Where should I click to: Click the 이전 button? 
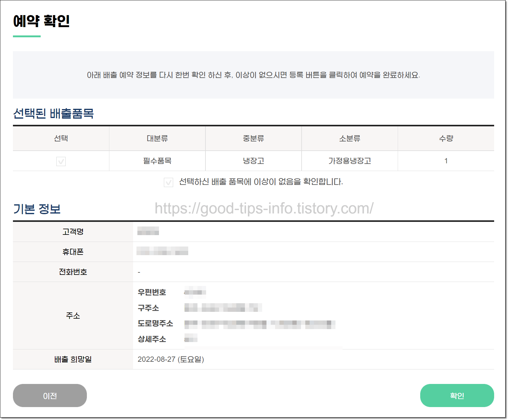click(50, 396)
